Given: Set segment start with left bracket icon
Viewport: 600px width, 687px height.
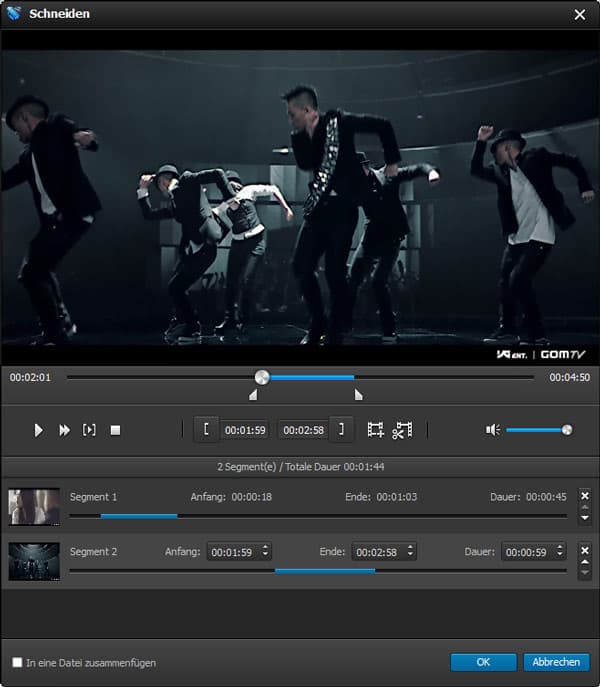Looking at the screenshot, I should 206,429.
